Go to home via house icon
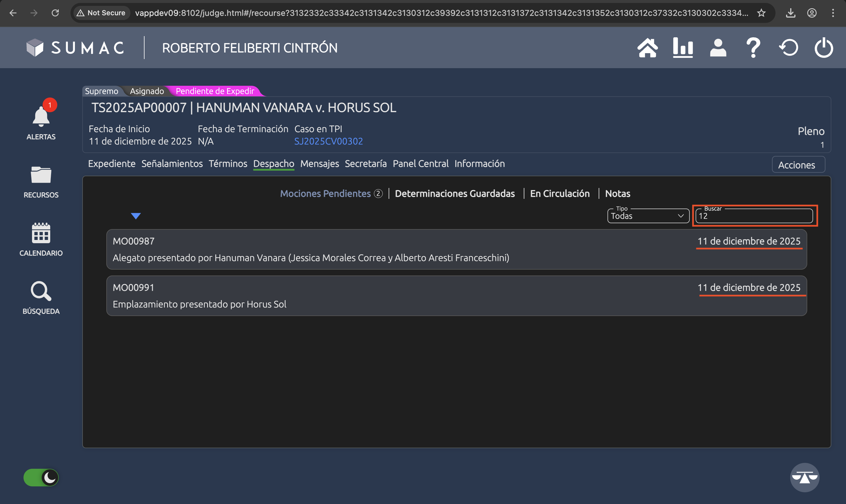846x504 pixels. click(647, 48)
